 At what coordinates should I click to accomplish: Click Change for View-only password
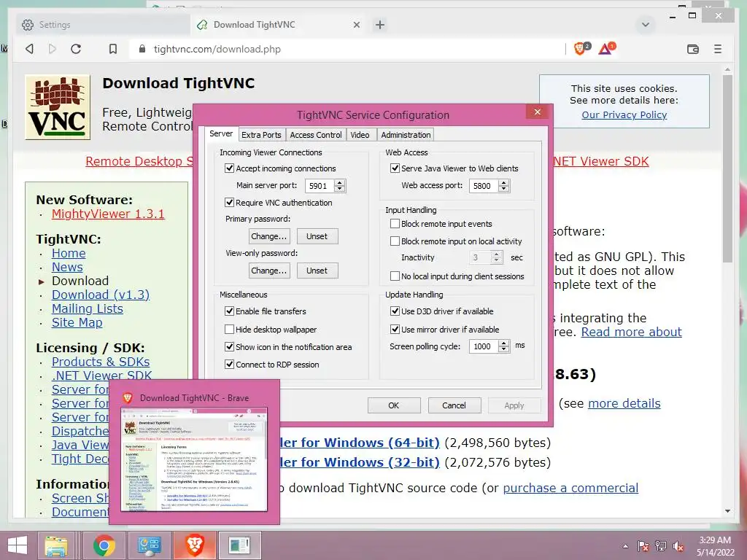[269, 271]
